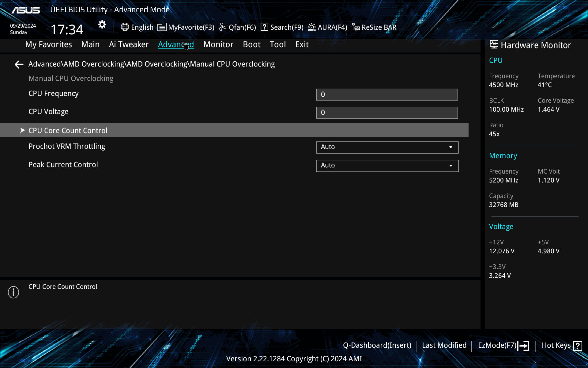Viewport: 588px width, 368px height.
Task: Select the Advanced tab
Action: (176, 44)
